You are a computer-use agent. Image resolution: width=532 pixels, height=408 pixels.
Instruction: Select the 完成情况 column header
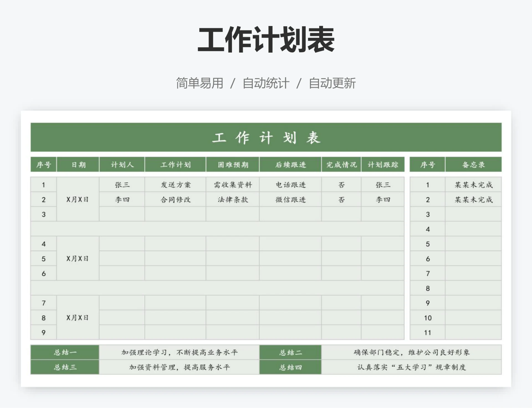click(341, 164)
